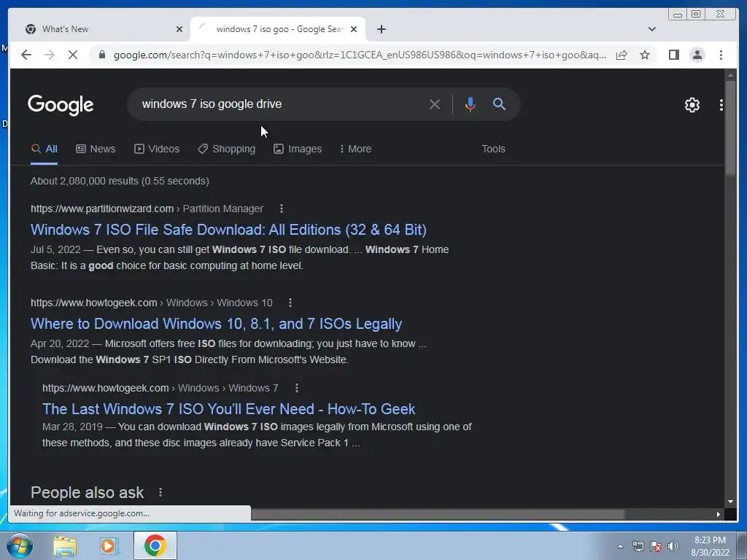This screenshot has height=560, width=747.
Task: Expand the More search filters menu
Action: 355,149
